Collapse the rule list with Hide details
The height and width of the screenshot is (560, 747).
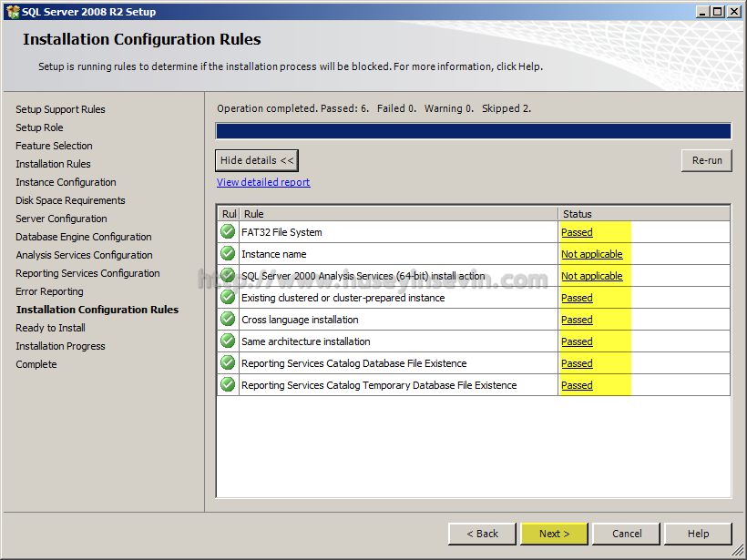coord(257,160)
